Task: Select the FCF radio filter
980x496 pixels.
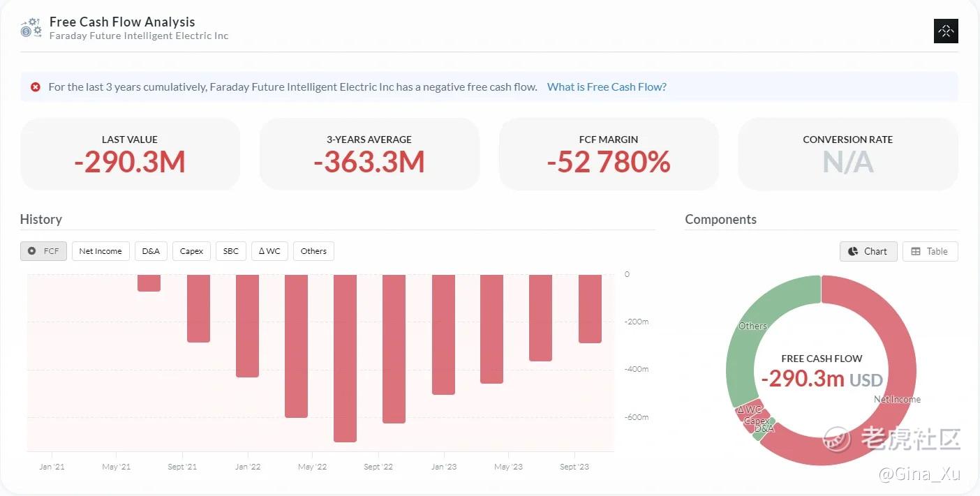Action: click(x=43, y=251)
